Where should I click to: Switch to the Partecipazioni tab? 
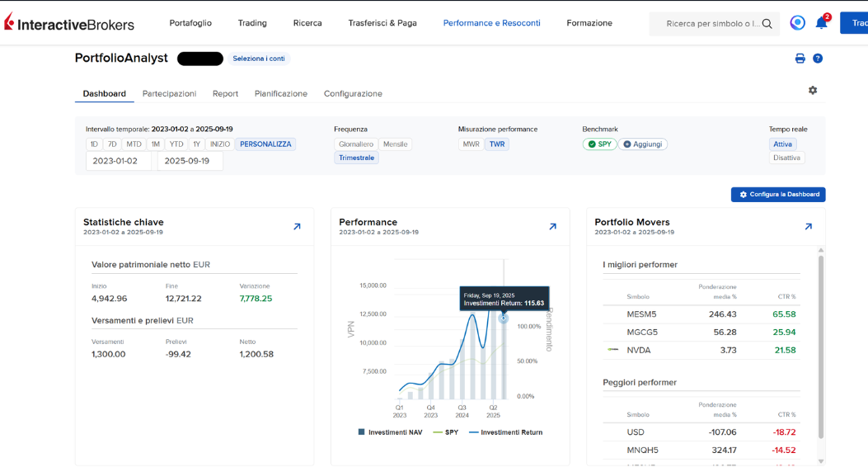tap(169, 93)
